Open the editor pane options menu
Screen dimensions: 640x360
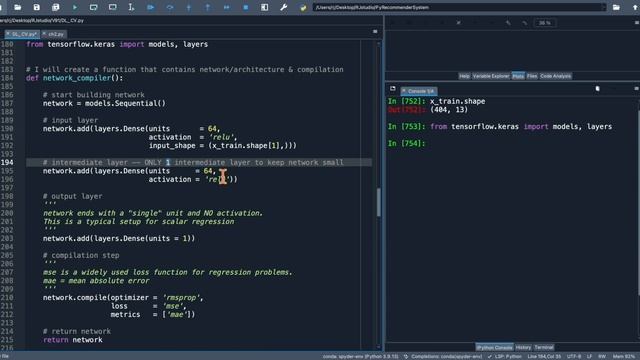375,31
